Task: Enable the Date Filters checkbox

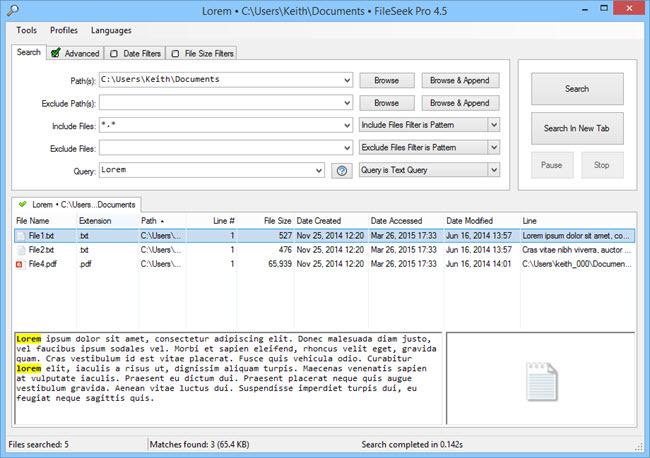Action: (x=114, y=54)
